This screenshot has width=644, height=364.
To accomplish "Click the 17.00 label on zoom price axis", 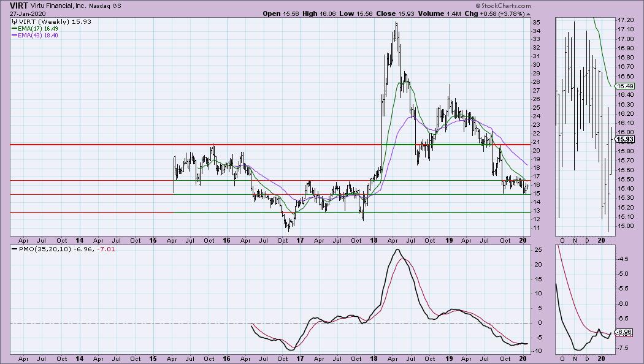I will [x=626, y=39].
